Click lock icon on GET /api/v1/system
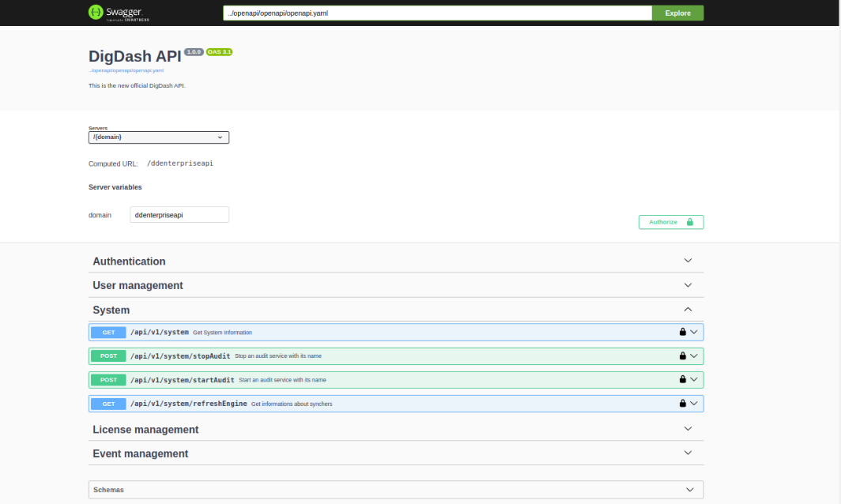 tap(682, 332)
